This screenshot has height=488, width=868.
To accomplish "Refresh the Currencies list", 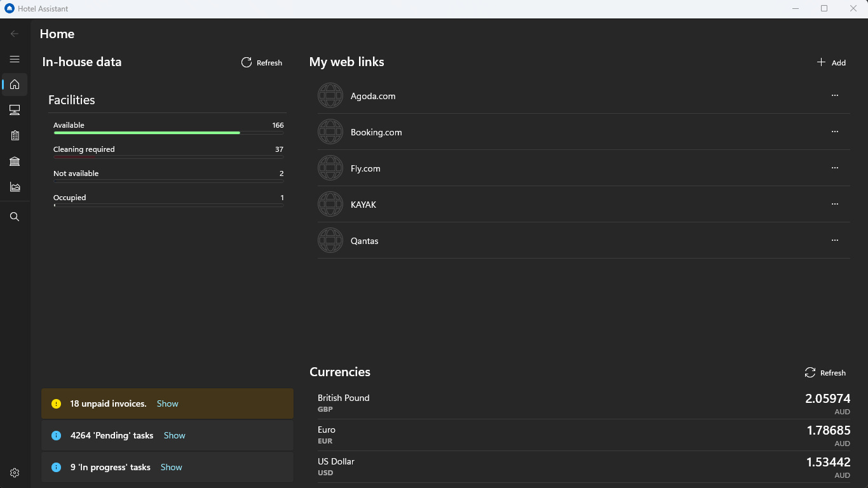I will click(x=825, y=373).
